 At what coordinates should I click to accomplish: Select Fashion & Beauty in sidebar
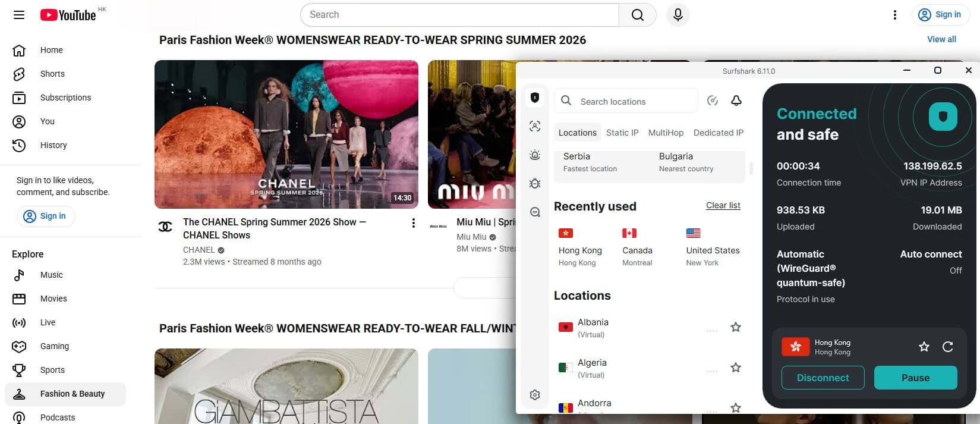65,394
